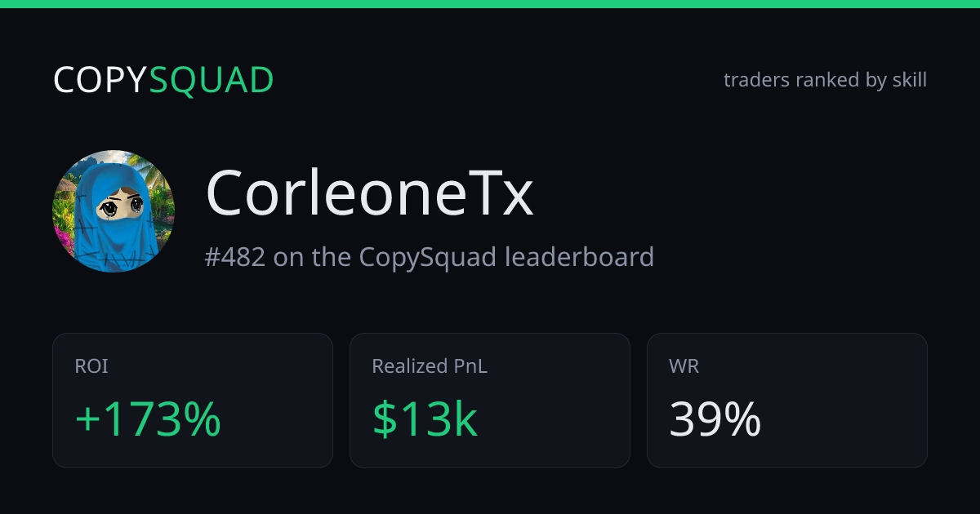Open the WR stat card
The height and width of the screenshot is (514, 980).
[x=787, y=401]
